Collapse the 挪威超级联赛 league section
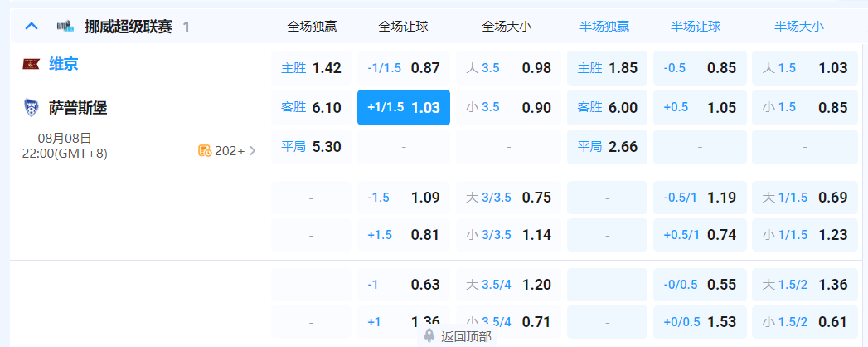868x347 pixels. click(x=32, y=26)
